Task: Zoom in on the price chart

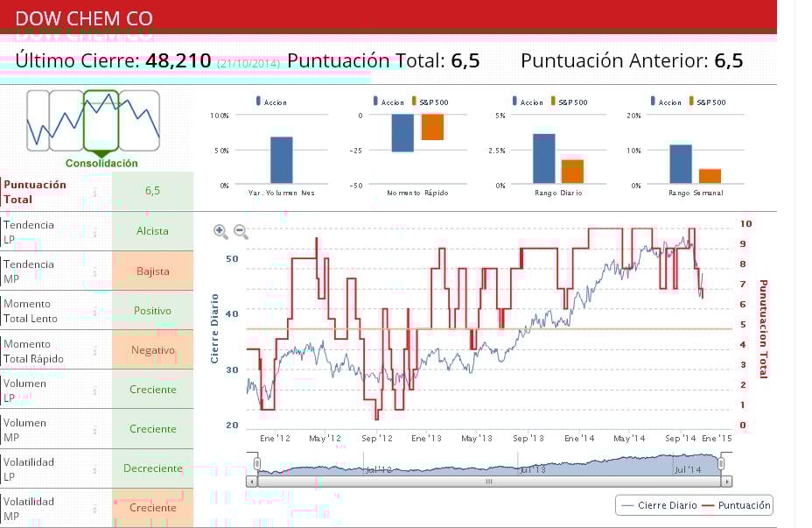Action: [x=220, y=232]
